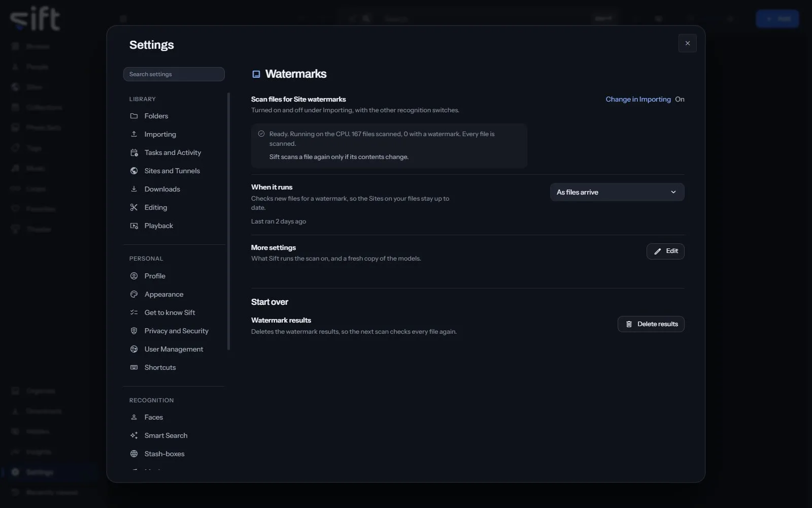Viewport: 812px width, 508px height.
Task: Click the Privacy and Security shield icon
Action: coord(134,331)
